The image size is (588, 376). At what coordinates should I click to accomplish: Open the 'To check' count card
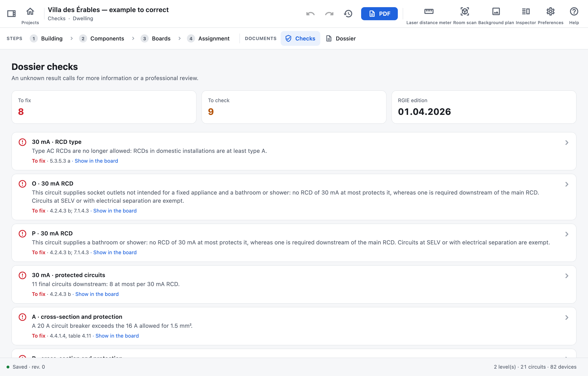294,107
